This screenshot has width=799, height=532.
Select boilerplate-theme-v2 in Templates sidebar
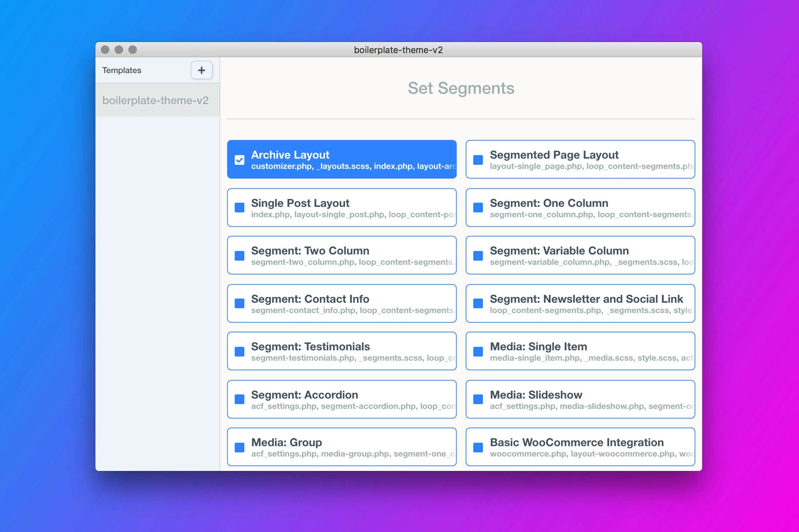[155, 100]
